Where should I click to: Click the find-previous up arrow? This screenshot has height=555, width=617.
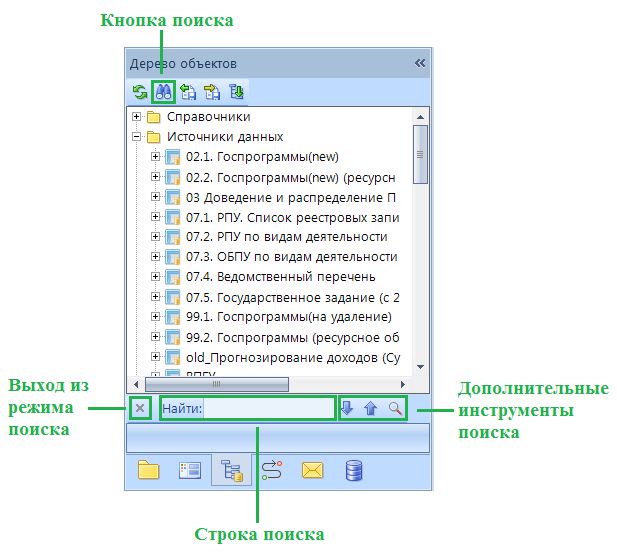371,408
